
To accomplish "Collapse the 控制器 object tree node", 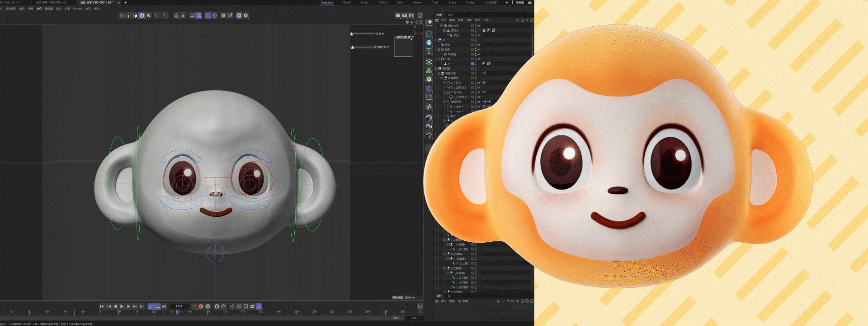I will coord(436,68).
